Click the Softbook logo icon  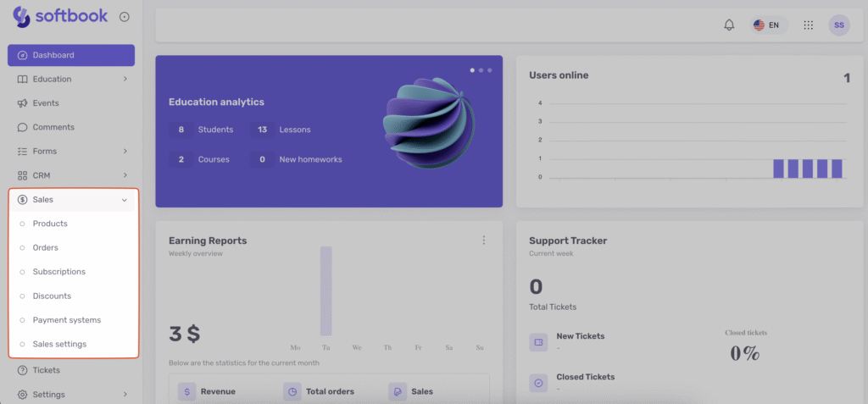point(21,17)
